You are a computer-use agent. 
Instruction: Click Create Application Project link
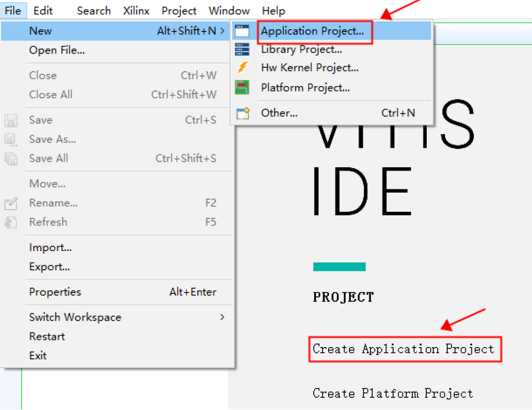404,349
